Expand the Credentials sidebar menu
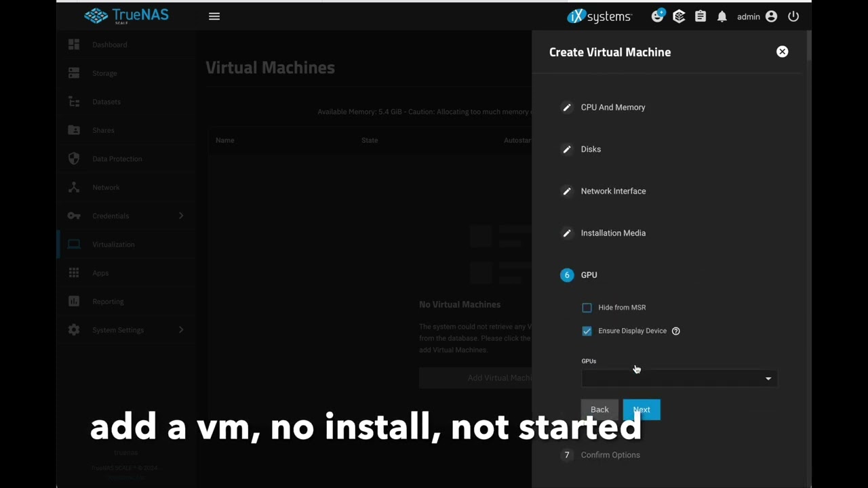The image size is (868, 488). [x=125, y=216]
